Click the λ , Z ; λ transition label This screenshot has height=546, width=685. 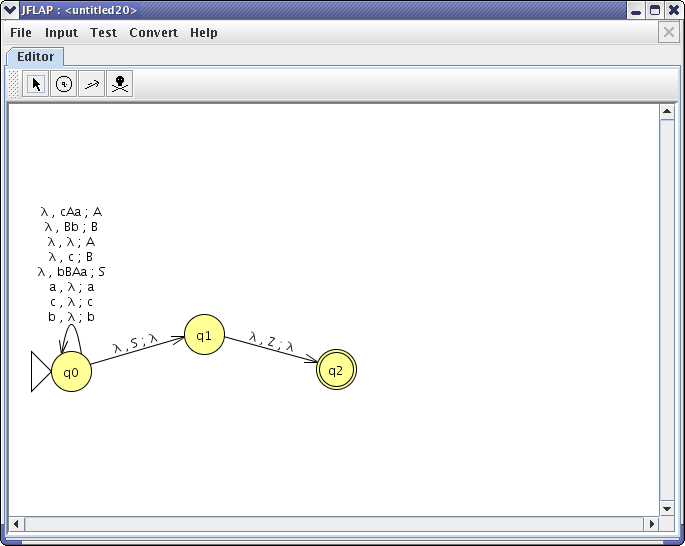click(x=271, y=342)
